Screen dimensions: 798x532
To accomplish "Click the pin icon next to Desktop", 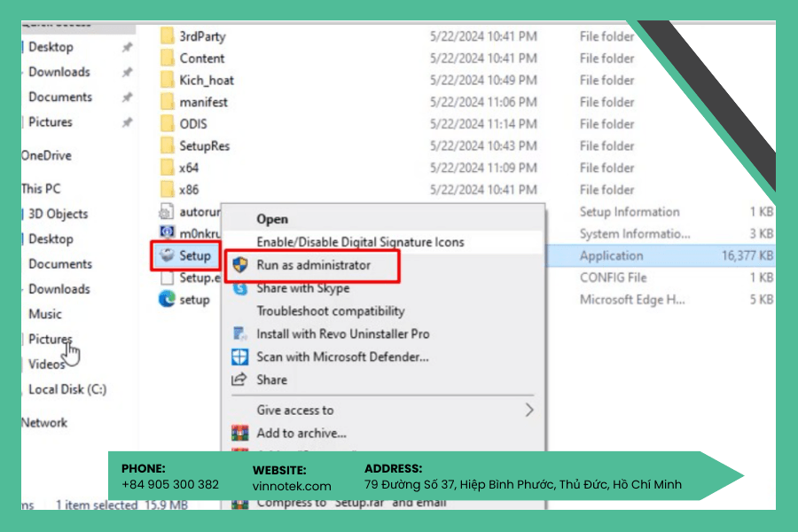I will [127, 47].
